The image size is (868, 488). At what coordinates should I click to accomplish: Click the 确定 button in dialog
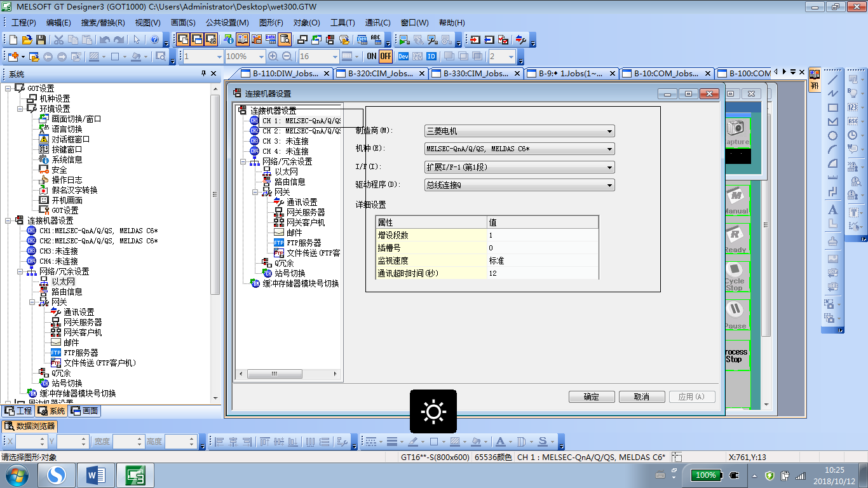pyautogui.click(x=591, y=396)
